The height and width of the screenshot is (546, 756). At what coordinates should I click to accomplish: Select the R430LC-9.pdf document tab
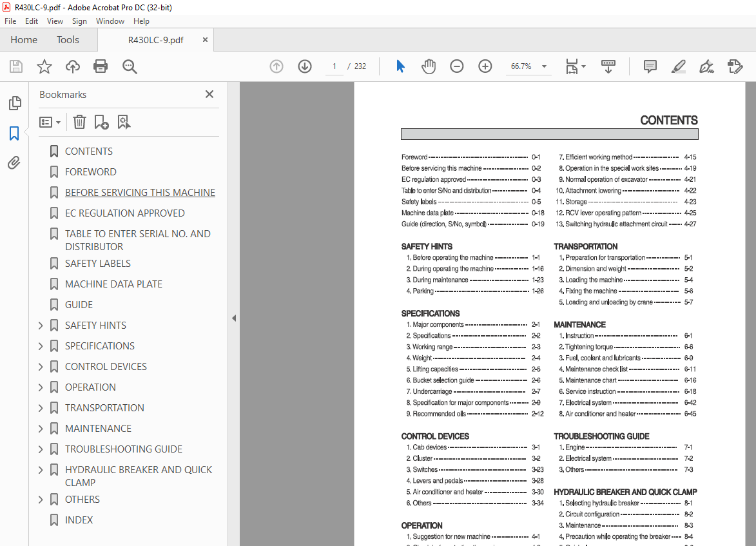(x=155, y=40)
